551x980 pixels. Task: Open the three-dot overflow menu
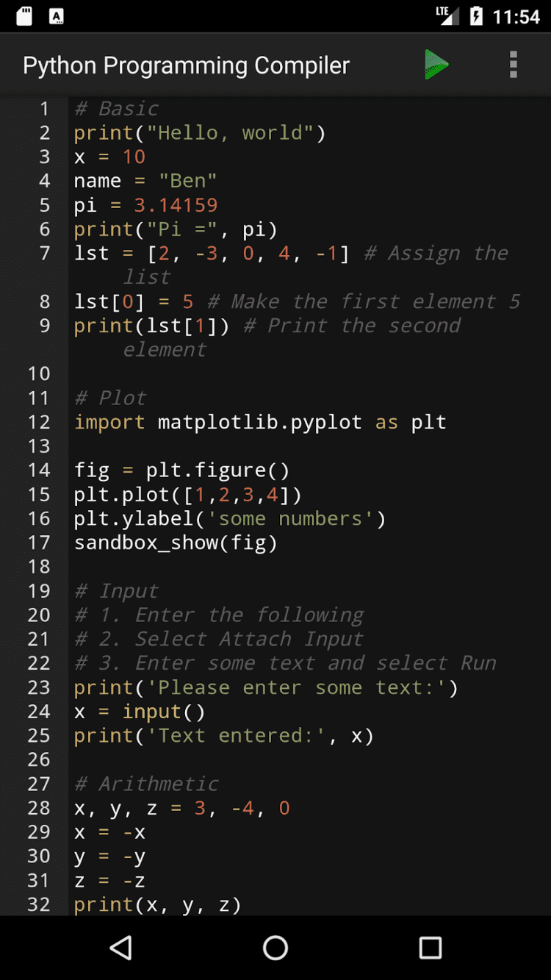[513, 65]
